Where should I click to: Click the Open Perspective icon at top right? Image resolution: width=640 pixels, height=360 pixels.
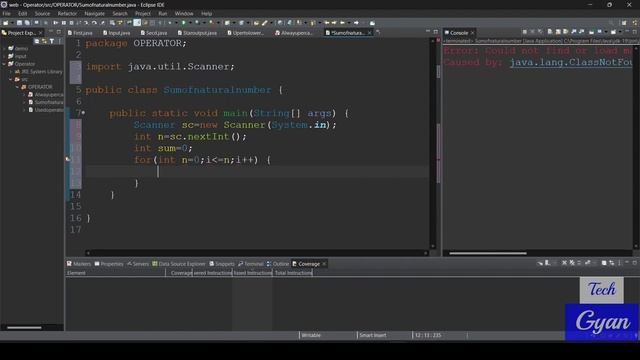click(x=624, y=23)
